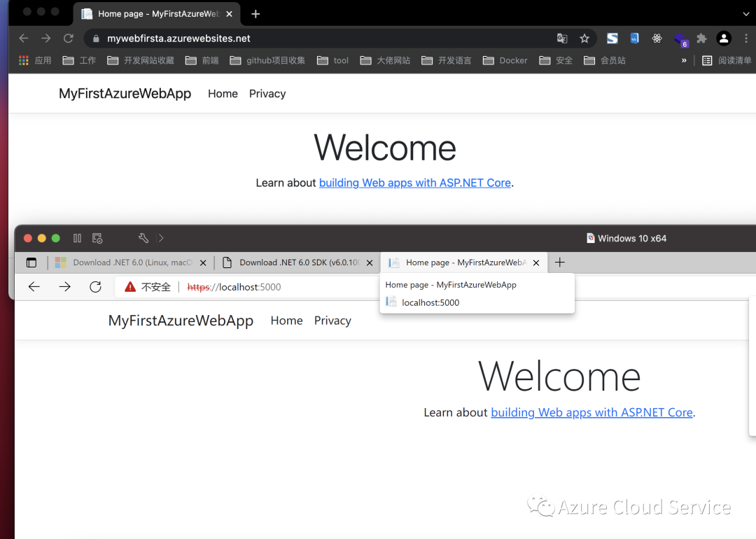
Task: Open the 工作 bookmark folder
Action: (79, 60)
